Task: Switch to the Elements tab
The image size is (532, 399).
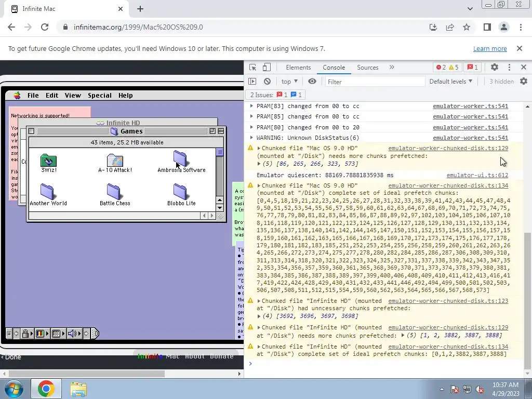Action: pyautogui.click(x=298, y=67)
